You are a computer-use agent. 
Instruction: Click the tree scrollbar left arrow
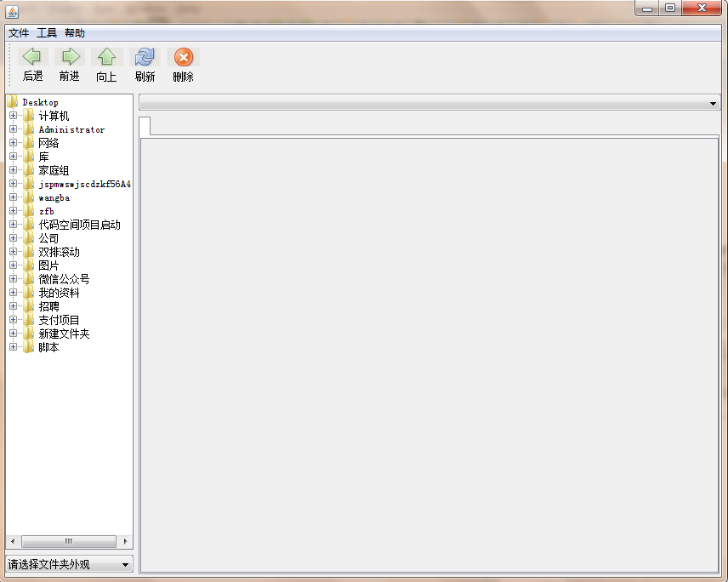point(13,542)
